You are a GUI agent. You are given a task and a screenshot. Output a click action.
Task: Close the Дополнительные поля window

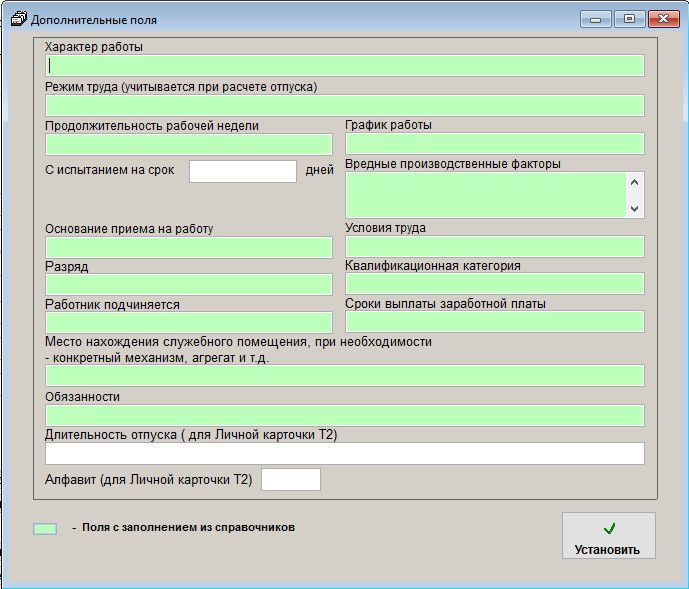click(664, 19)
